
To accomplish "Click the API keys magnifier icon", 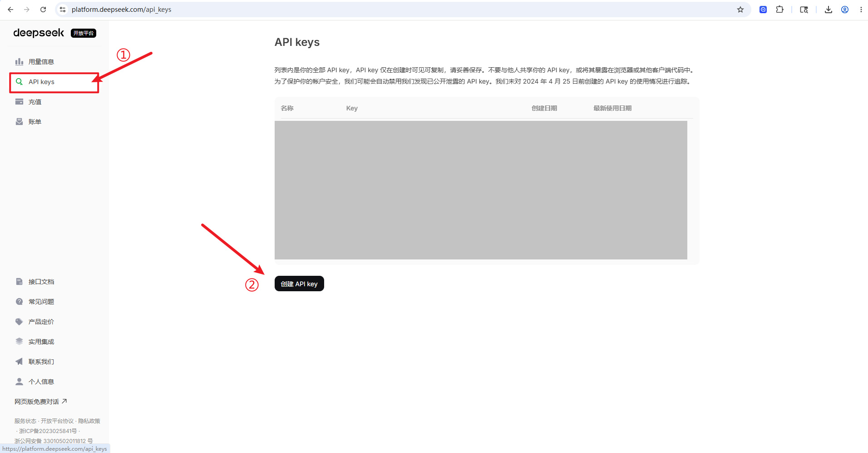I will 19,82.
